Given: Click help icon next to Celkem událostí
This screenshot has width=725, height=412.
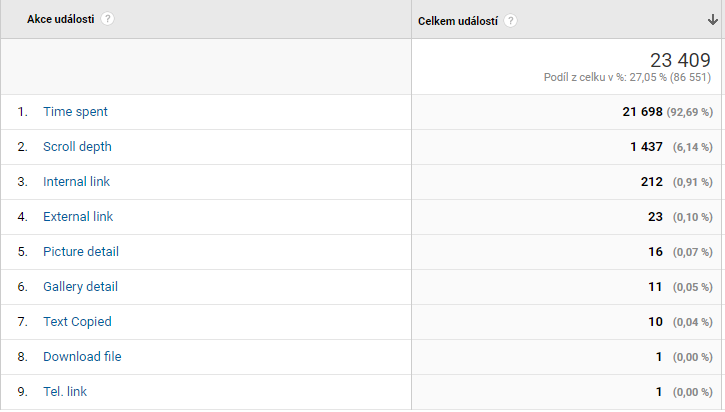Looking at the screenshot, I should coord(510,21).
